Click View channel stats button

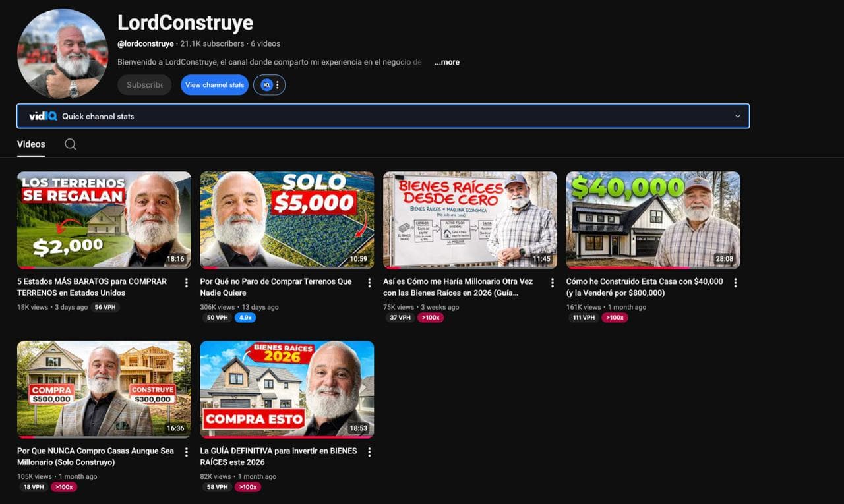tap(214, 85)
